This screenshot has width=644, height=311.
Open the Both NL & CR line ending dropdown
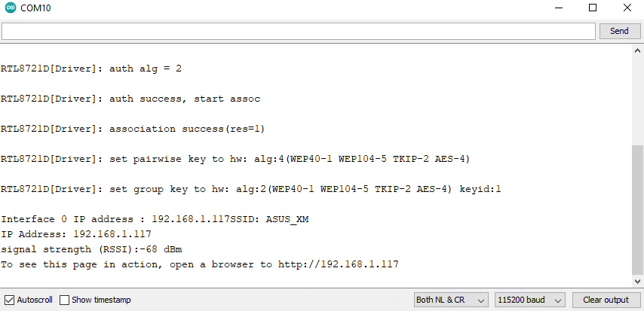point(451,300)
